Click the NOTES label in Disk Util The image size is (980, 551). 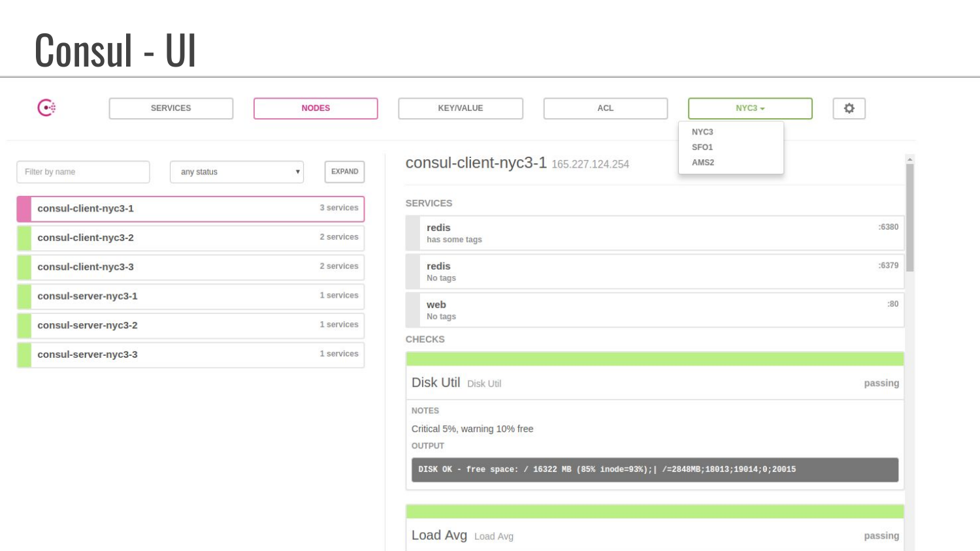(425, 411)
